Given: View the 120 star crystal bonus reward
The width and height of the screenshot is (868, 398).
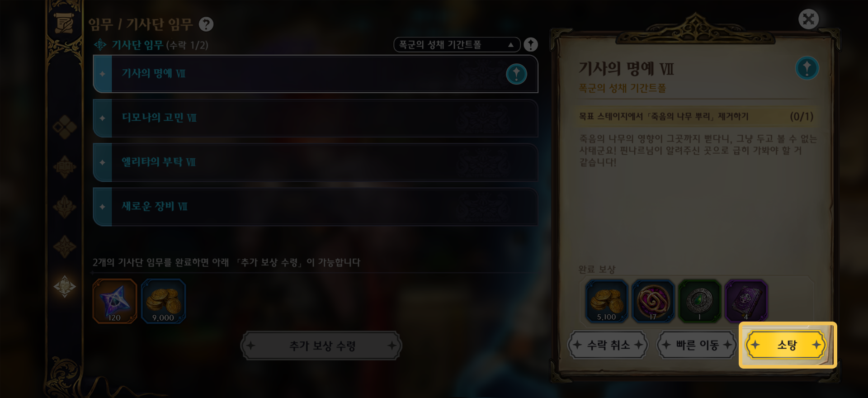Looking at the screenshot, I should pyautogui.click(x=115, y=301).
